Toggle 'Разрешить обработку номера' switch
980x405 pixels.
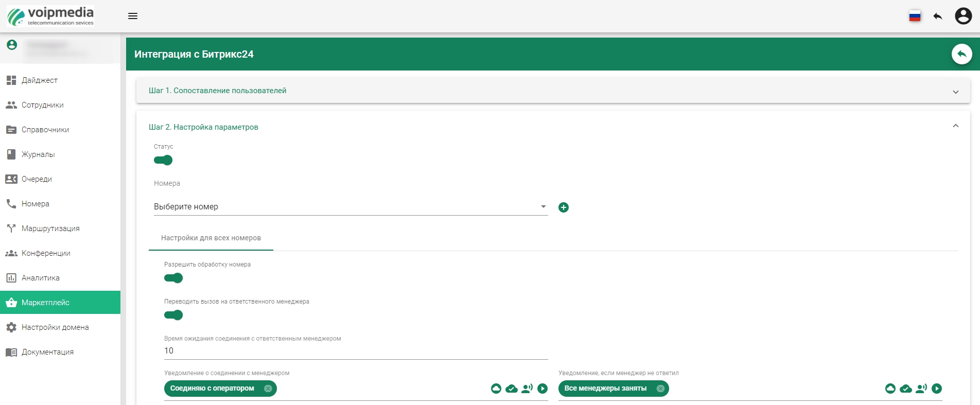click(x=173, y=278)
